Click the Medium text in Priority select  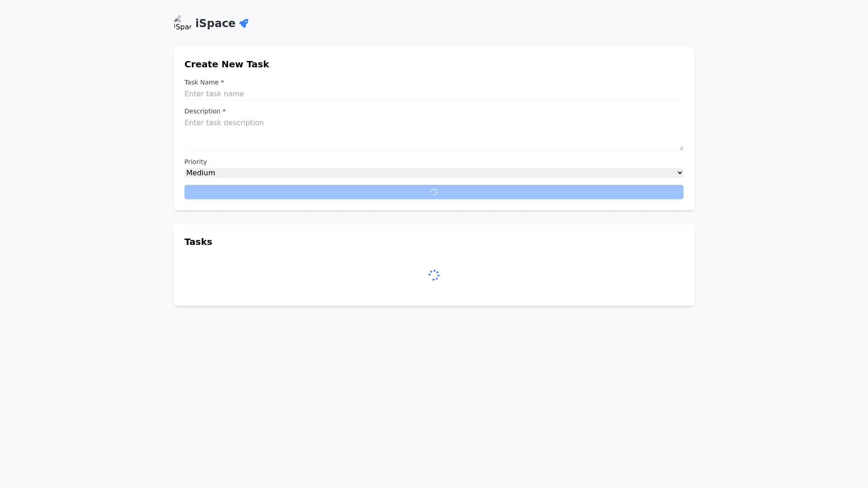(200, 173)
